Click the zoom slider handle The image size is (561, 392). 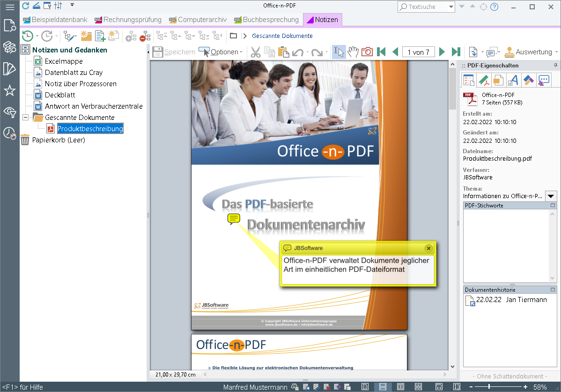(x=489, y=387)
